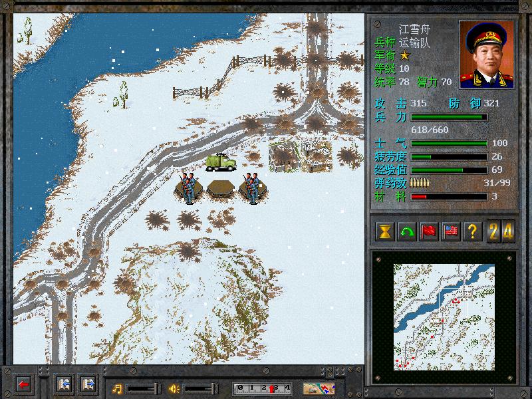Click the bullet icons beside 弹药数
This screenshot has width=532, height=399.
[420, 183]
